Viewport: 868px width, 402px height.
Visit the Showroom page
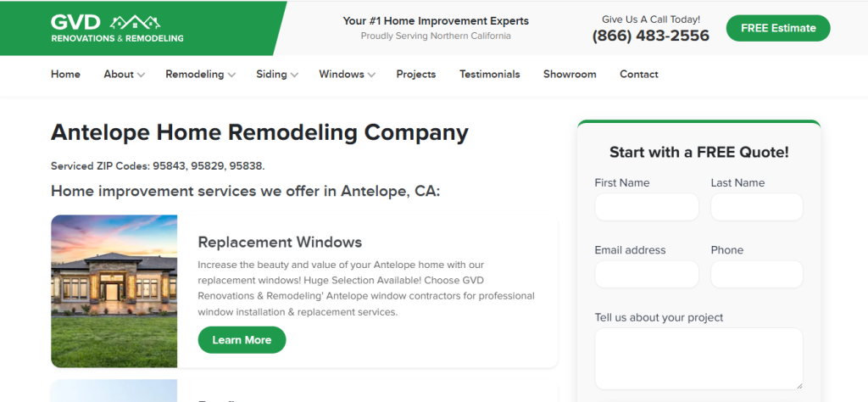coord(570,75)
